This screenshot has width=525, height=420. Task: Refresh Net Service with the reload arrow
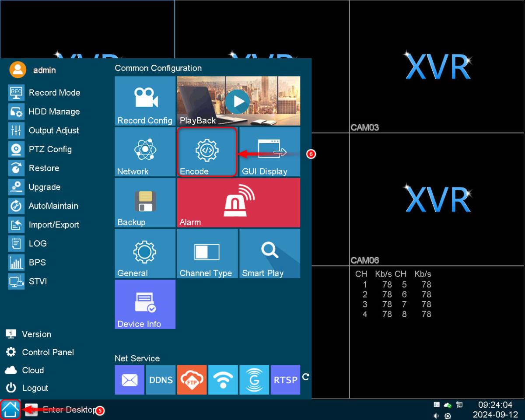(306, 377)
